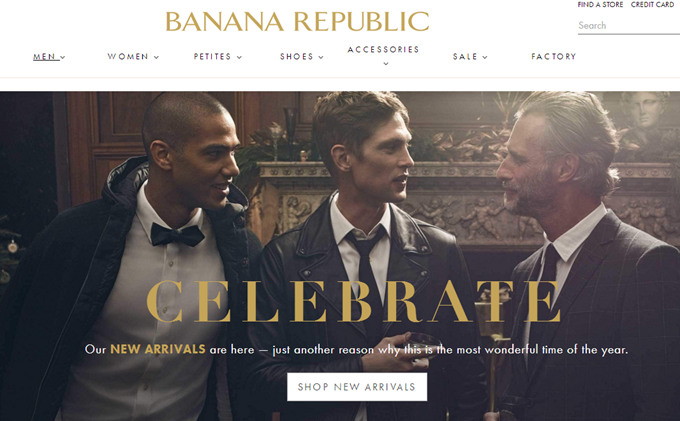Click into the Search field
Viewport: 680px width, 421px height.
(x=629, y=26)
